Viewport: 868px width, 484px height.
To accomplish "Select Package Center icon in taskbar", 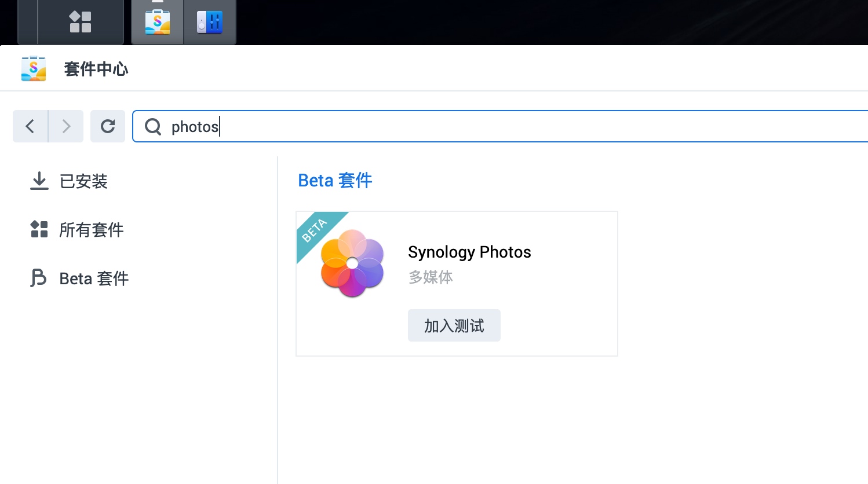I will point(158,22).
